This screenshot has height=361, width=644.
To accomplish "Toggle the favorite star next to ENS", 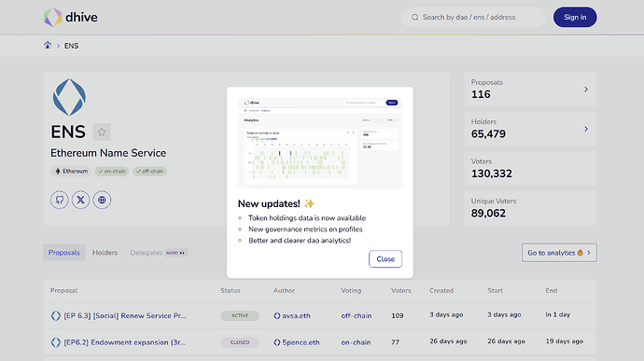I will coord(102,132).
